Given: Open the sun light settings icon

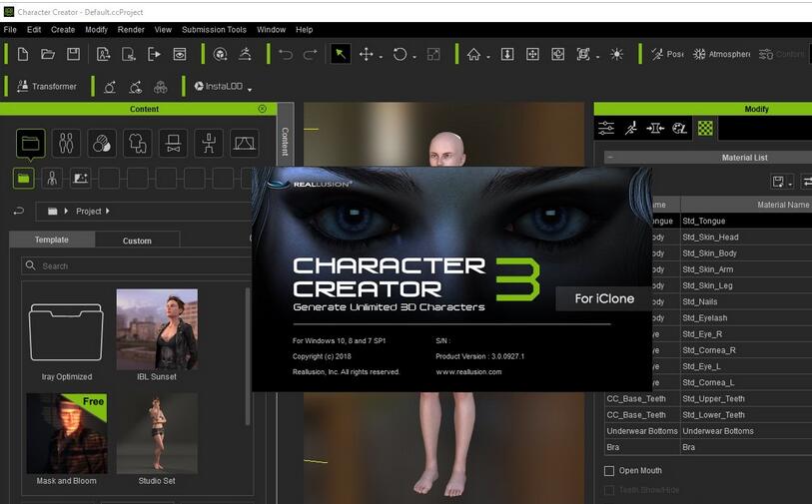Looking at the screenshot, I should pos(616,54).
